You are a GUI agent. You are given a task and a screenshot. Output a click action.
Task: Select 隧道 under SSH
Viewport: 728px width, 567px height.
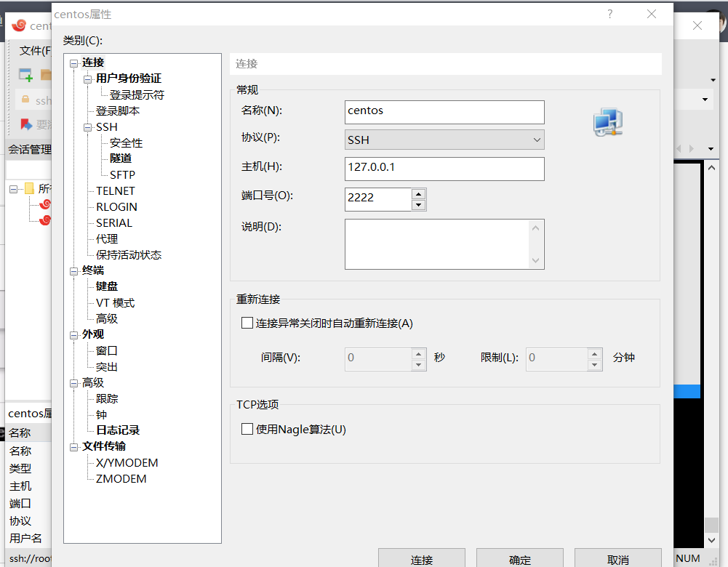point(121,158)
